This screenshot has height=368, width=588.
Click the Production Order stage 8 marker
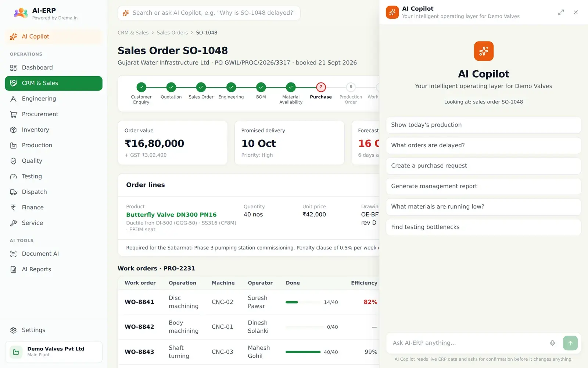[351, 87]
